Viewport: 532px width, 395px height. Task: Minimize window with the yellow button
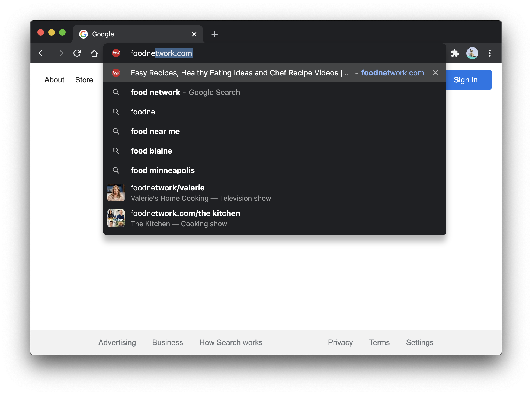coord(52,33)
